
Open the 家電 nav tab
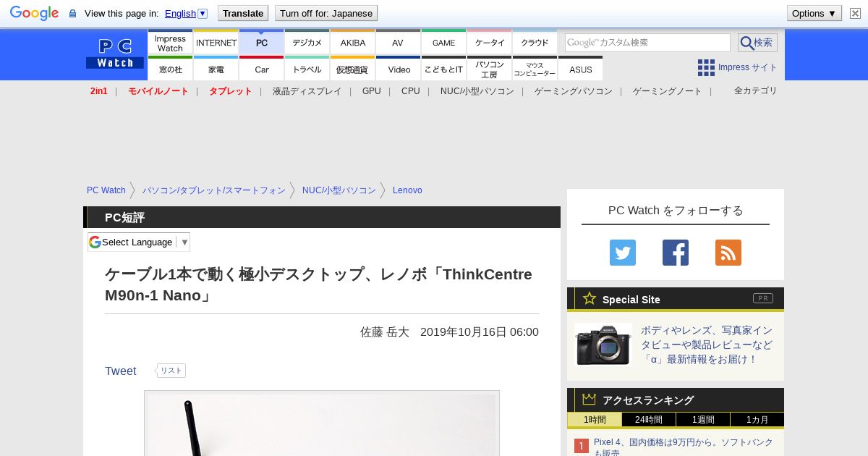216,69
